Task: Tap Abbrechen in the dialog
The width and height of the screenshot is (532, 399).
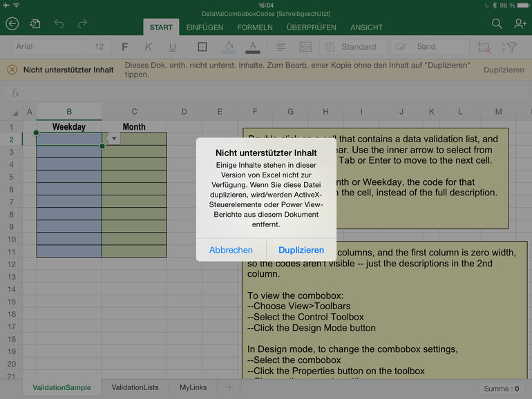Action: (231, 250)
